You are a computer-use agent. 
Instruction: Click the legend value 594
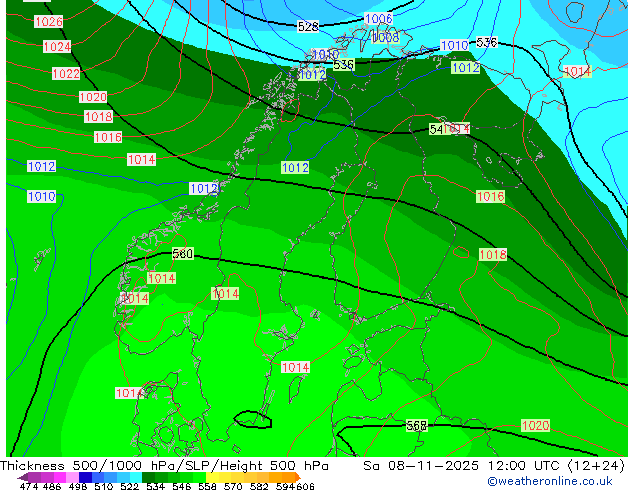pyautogui.click(x=285, y=486)
